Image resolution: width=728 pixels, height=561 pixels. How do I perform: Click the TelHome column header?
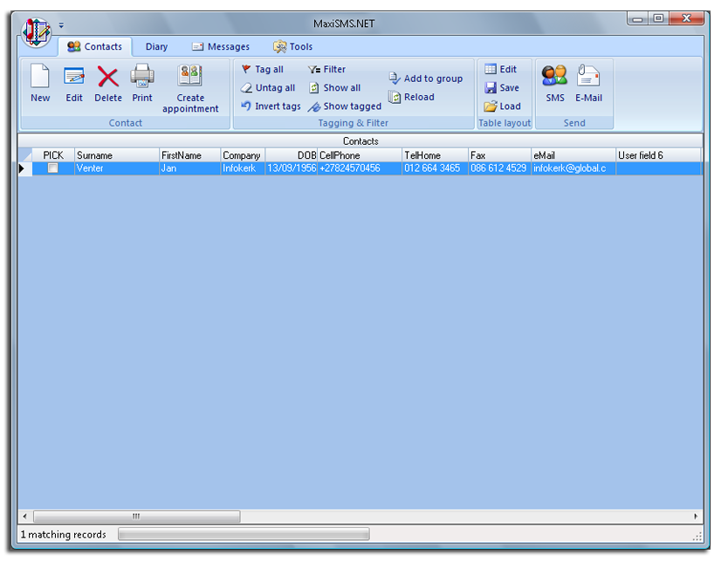point(435,155)
